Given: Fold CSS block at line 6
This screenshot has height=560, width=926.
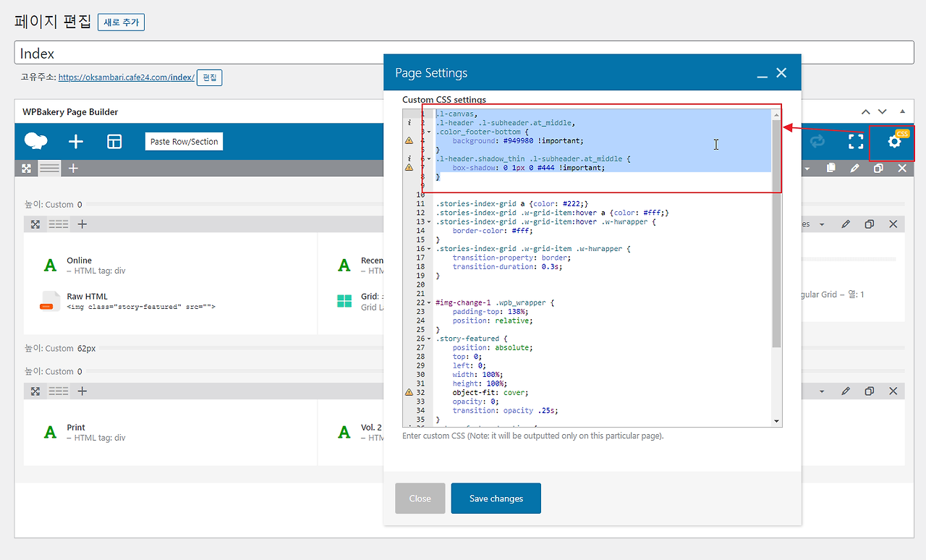Looking at the screenshot, I should (x=430, y=158).
